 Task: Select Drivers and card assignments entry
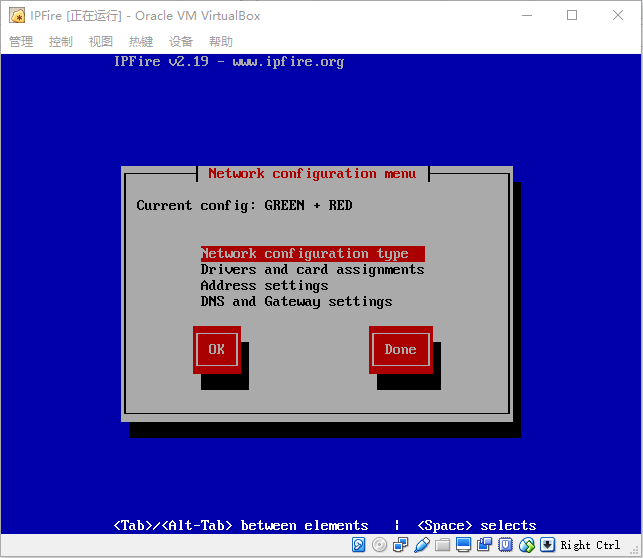point(312,270)
